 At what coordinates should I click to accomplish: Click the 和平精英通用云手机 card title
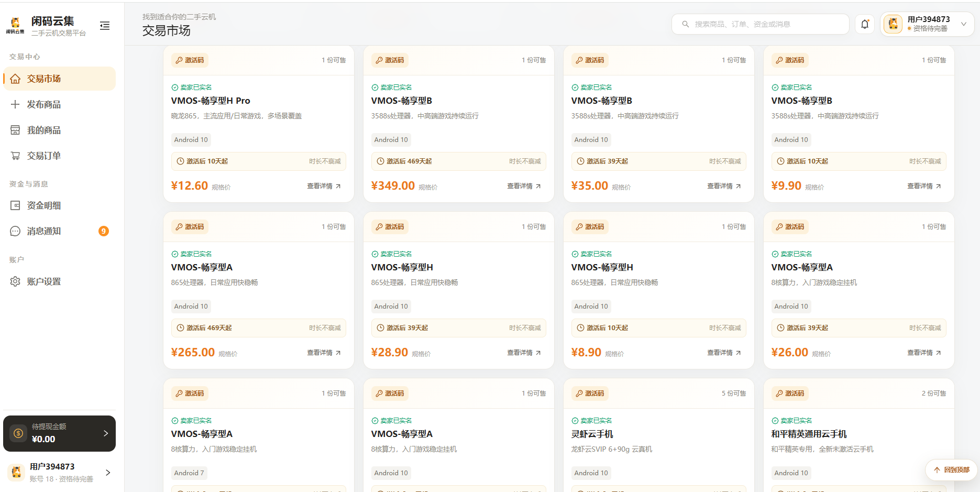coord(809,434)
